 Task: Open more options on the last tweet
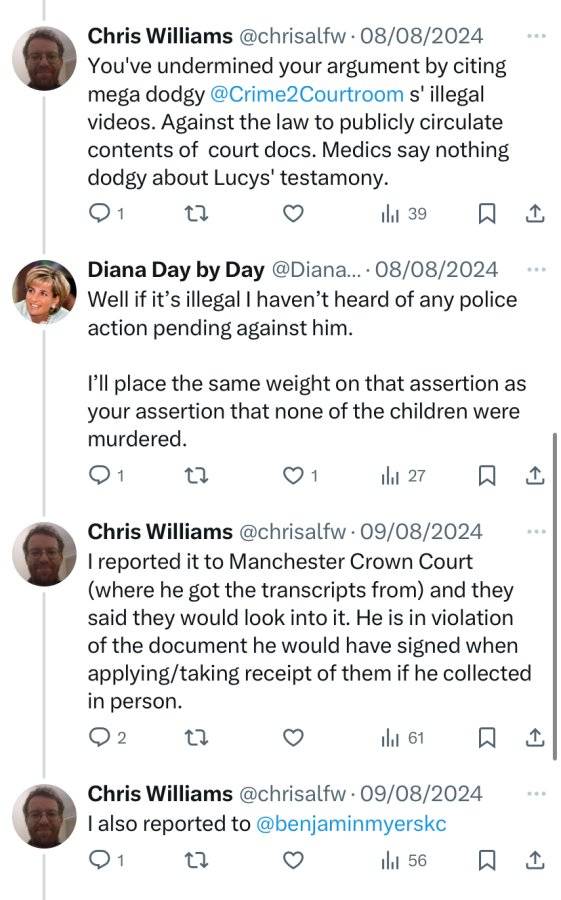pyautogui.click(x=536, y=794)
